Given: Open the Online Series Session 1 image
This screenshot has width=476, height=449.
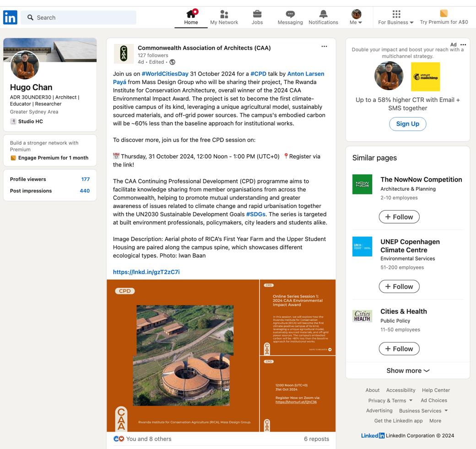Looking at the screenshot, I should (298, 317).
